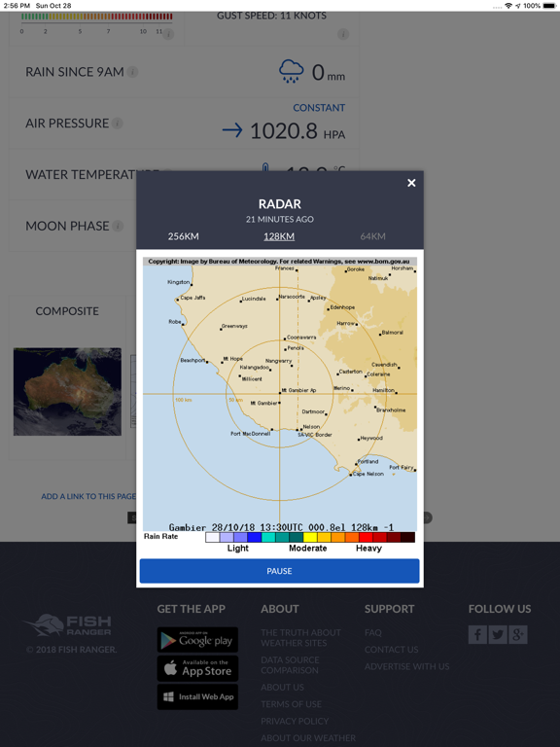Click the wind speed color scale bar

(x=96, y=17)
